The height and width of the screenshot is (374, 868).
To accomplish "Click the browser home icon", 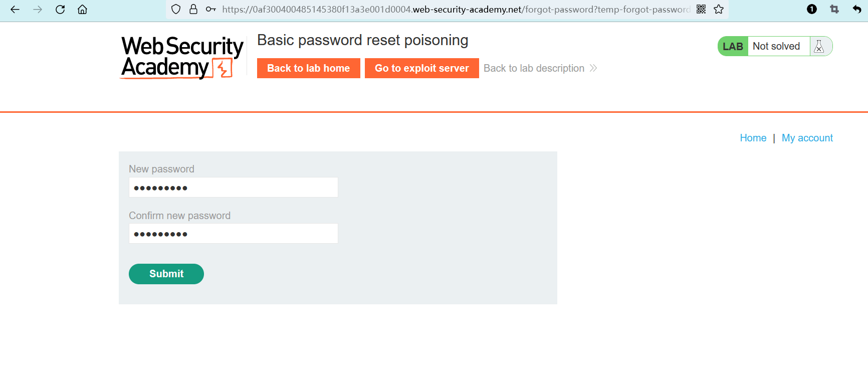I will tap(83, 10).
